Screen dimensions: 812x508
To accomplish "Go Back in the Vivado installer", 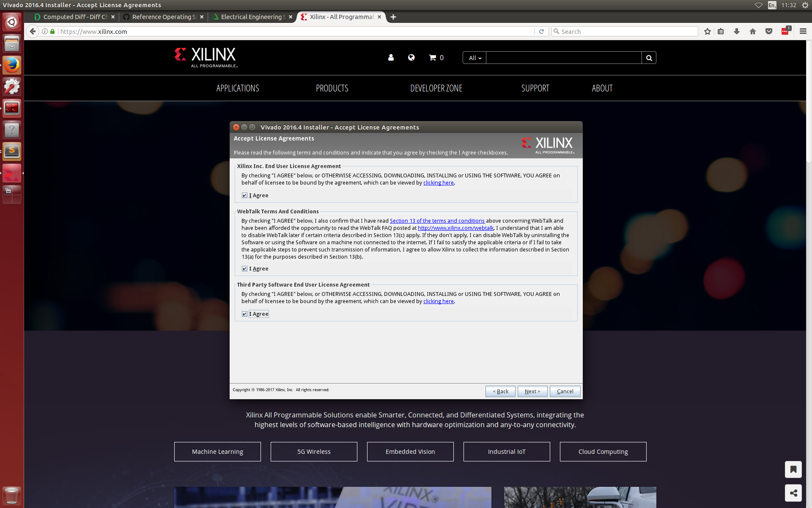I will 500,391.
